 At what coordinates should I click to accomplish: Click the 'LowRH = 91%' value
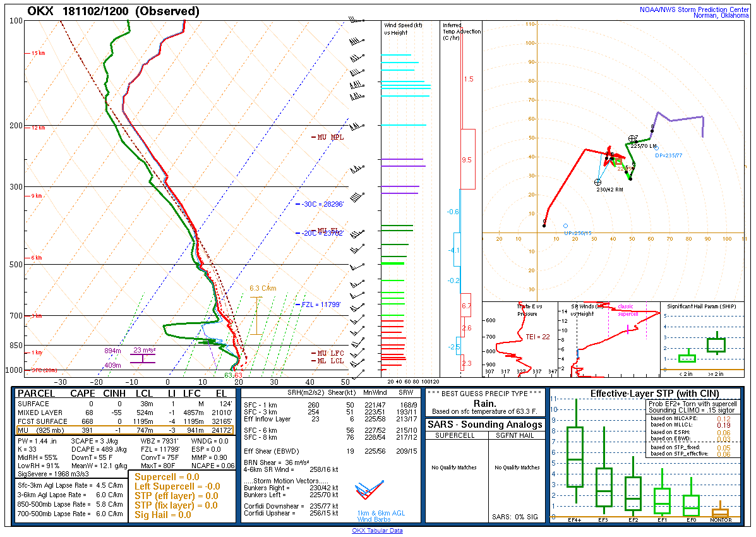[x=38, y=466]
